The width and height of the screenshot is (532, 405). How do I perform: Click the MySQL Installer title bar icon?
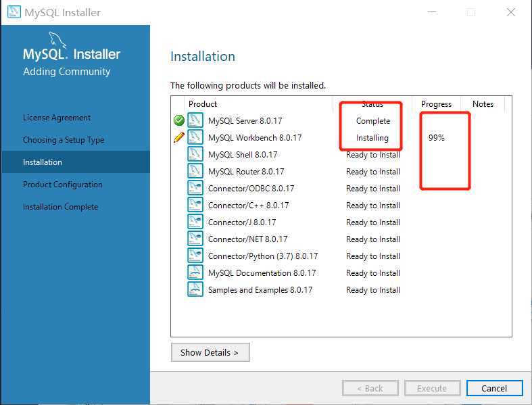pyautogui.click(x=14, y=12)
